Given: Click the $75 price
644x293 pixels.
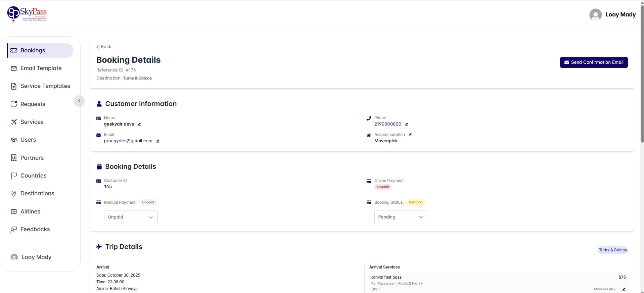Looking at the screenshot, I should [622, 277].
